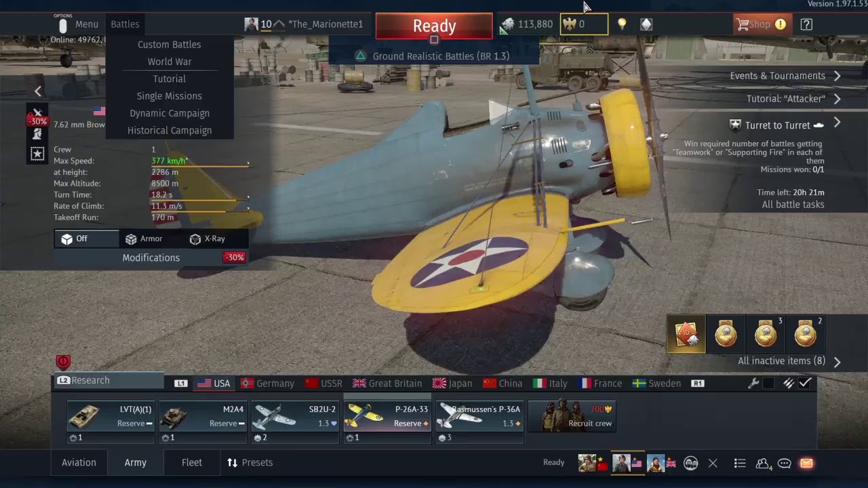Open the pilot crew icon in left panel
Image resolution: width=868 pixels, height=488 pixels.
pyautogui.click(x=37, y=134)
